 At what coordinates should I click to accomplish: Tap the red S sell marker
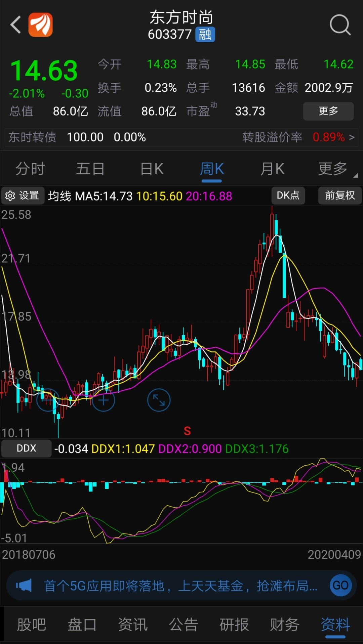click(187, 431)
